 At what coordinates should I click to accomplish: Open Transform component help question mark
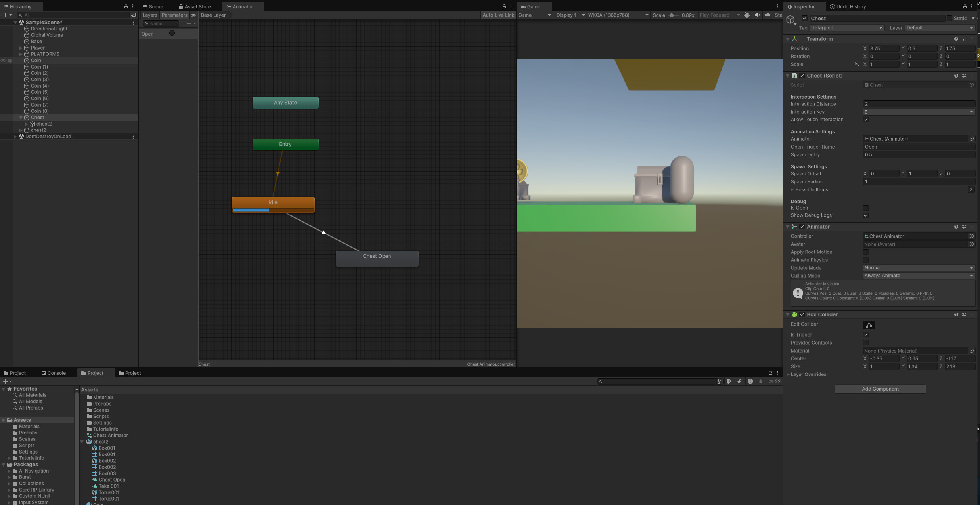[957, 39]
